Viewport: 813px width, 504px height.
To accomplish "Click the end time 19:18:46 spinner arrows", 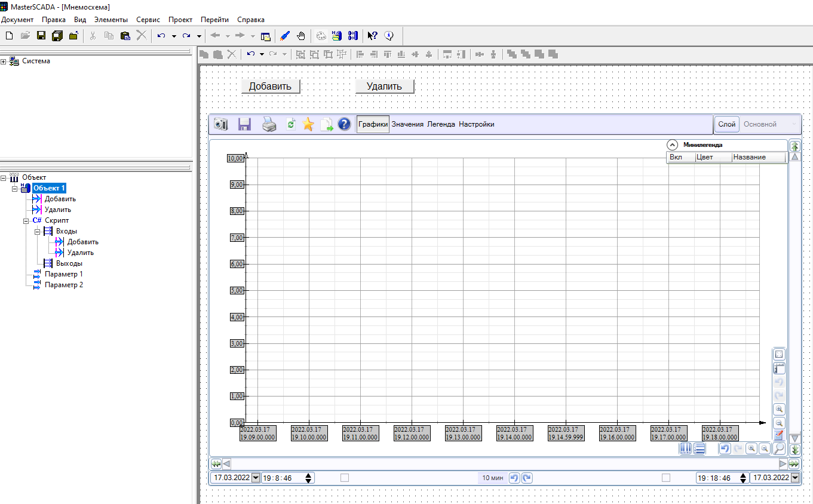I will 743,478.
